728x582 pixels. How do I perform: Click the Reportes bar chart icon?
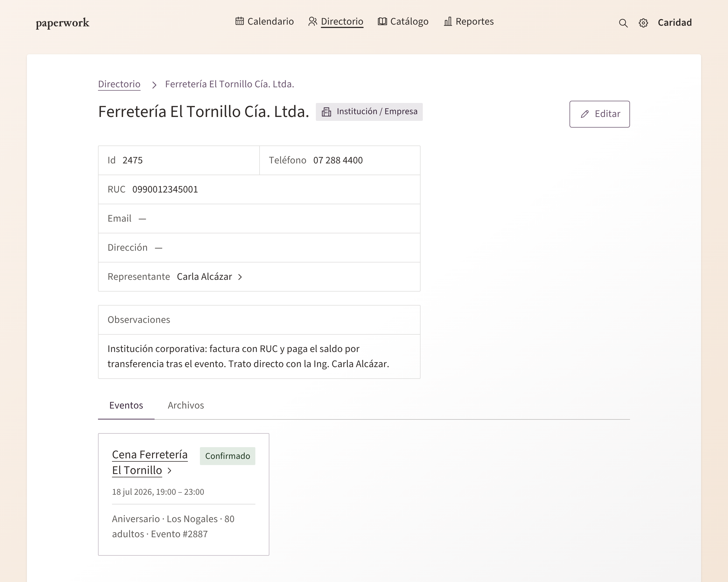tap(448, 21)
